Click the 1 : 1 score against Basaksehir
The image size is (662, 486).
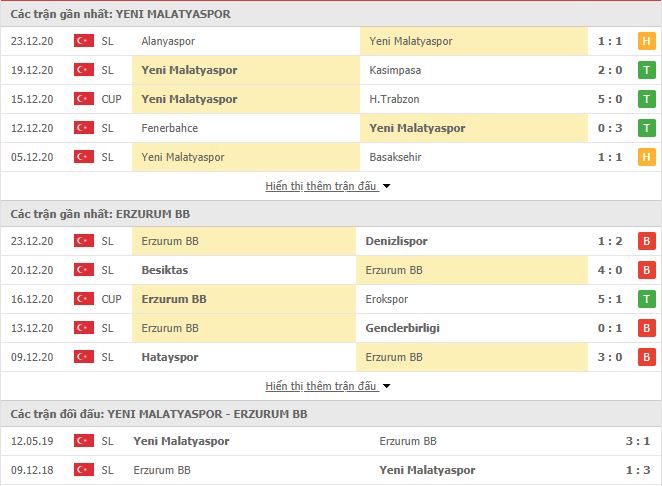[x=610, y=157]
